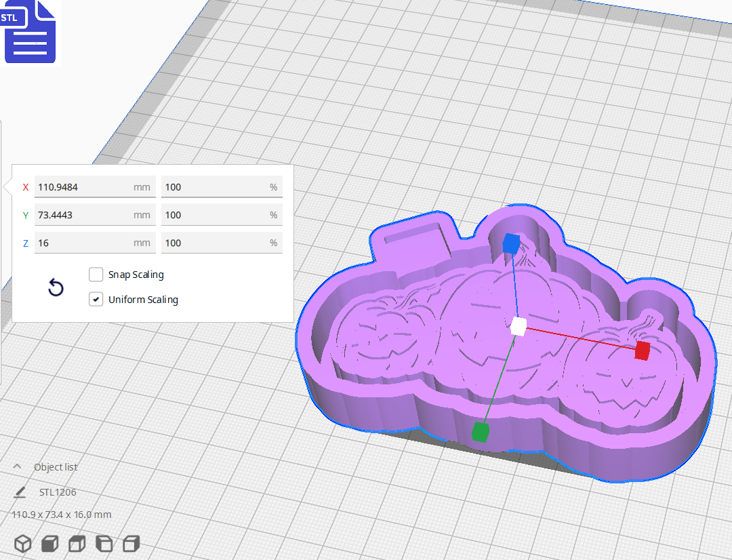Switch to isometric 3D view
This screenshot has height=560, width=732.
click(22, 543)
